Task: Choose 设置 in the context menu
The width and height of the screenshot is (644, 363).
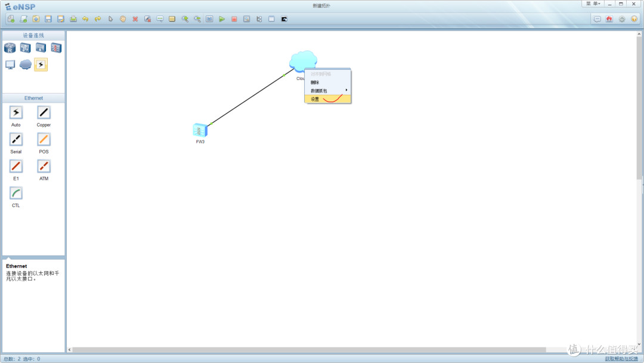Action: coord(327,99)
